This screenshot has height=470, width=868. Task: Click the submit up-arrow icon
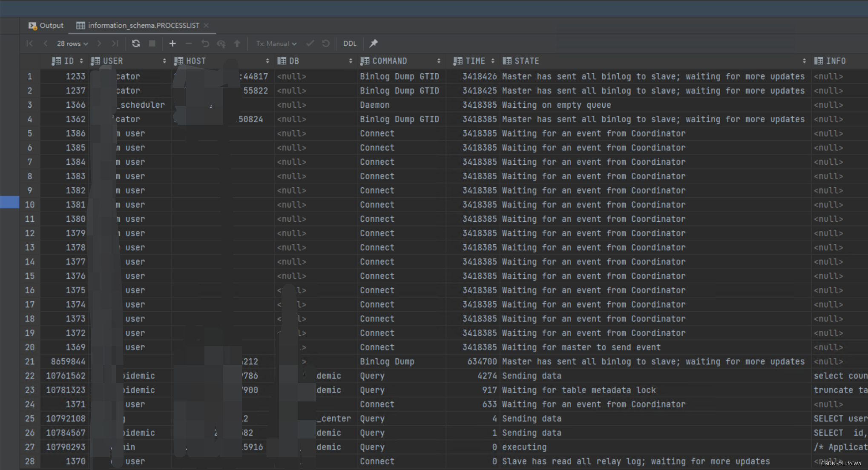click(237, 43)
